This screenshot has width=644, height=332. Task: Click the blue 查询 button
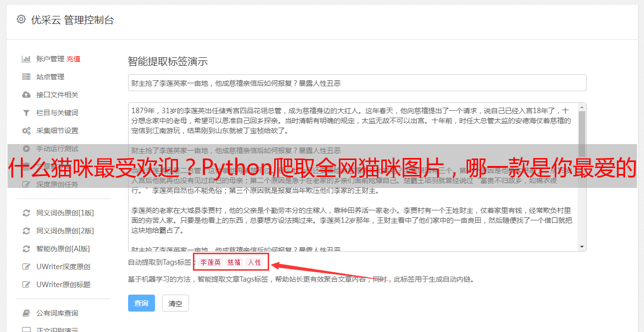142,303
